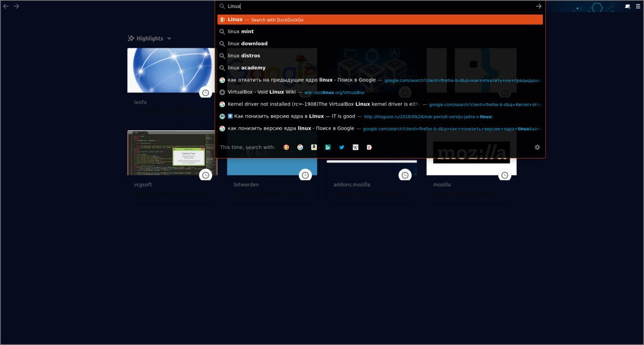Choose the 'linux mint' suggestion

[380, 32]
